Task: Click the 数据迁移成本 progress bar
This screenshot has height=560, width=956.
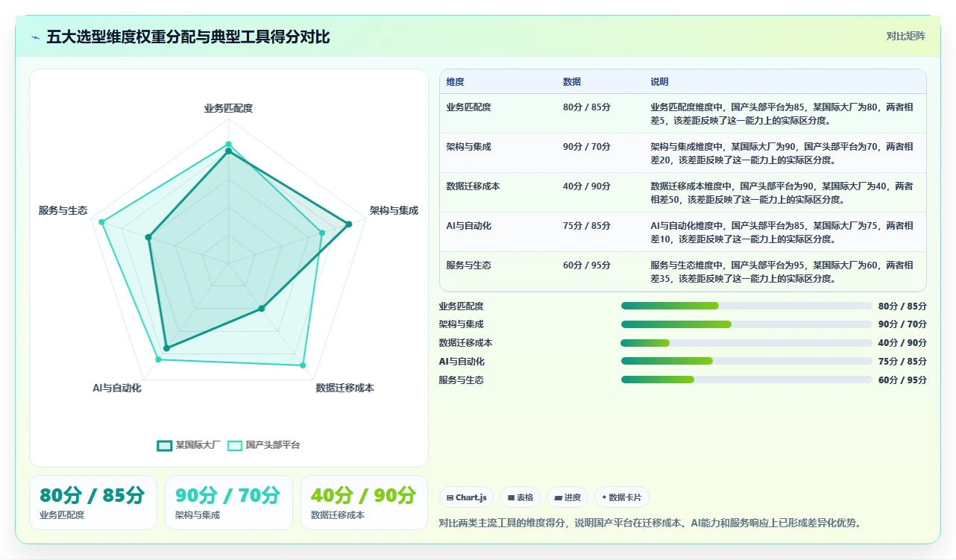Action: coord(746,343)
